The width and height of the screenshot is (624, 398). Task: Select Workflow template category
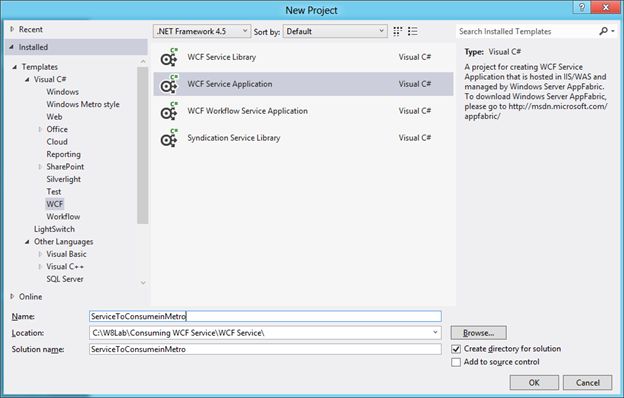[63, 217]
